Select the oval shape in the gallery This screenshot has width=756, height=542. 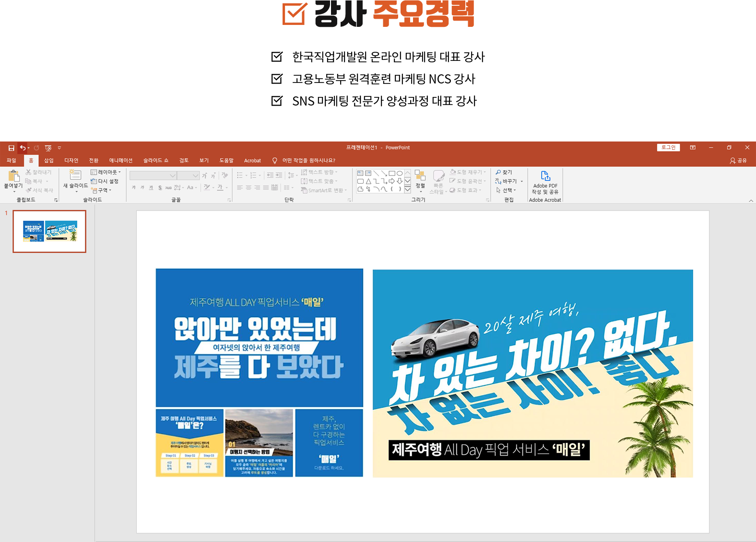(400, 173)
